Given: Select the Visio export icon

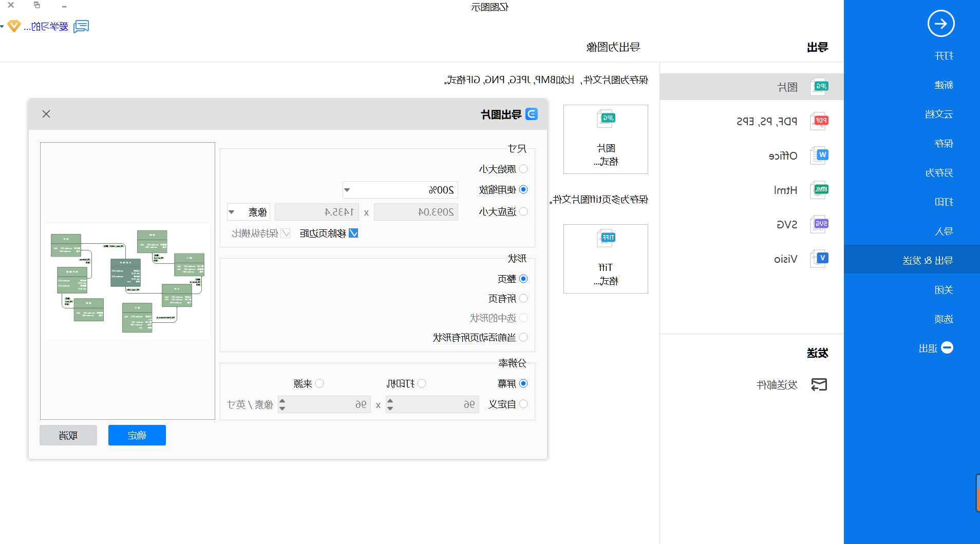Looking at the screenshot, I should point(820,259).
